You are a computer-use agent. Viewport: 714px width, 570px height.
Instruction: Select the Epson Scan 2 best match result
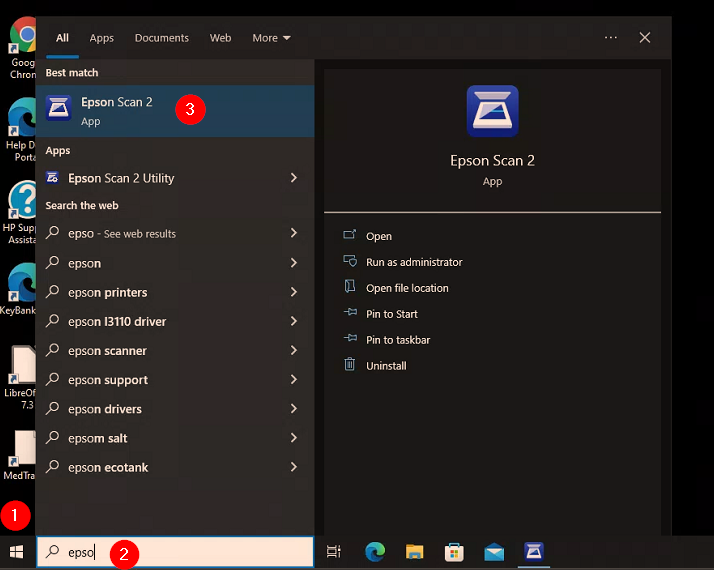click(x=116, y=110)
